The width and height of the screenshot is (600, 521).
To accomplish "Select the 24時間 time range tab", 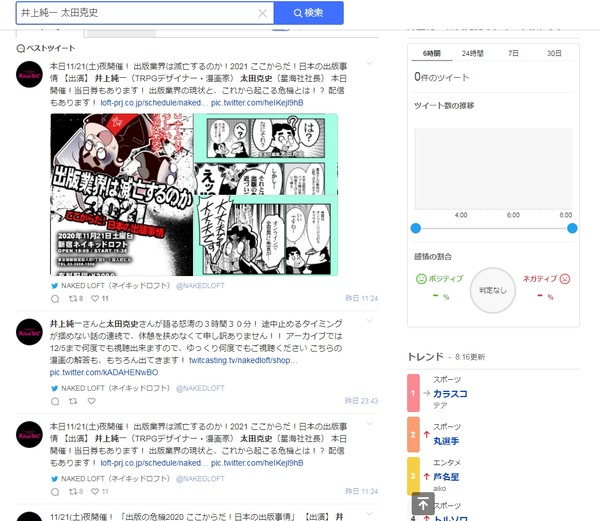I will click(x=473, y=54).
